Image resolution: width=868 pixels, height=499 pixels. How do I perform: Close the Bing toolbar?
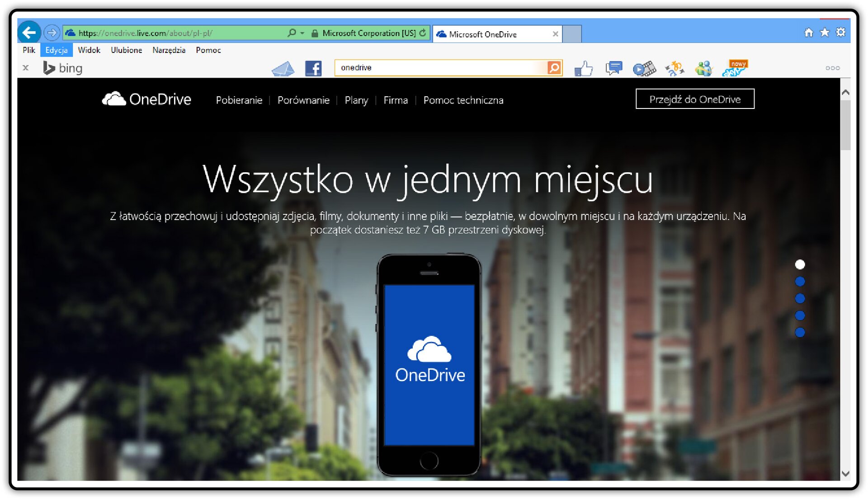point(26,68)
